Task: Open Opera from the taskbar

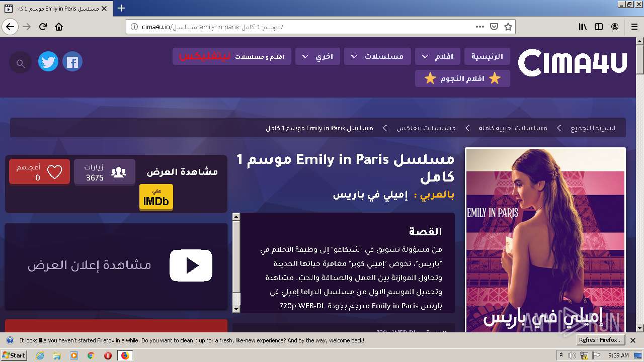Action: coord(108,355)
